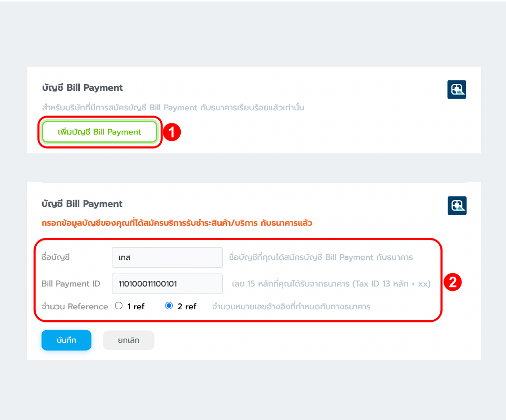Cancel the form using the ยกเลิก button

pyautogui.click(x=129, y=340)
